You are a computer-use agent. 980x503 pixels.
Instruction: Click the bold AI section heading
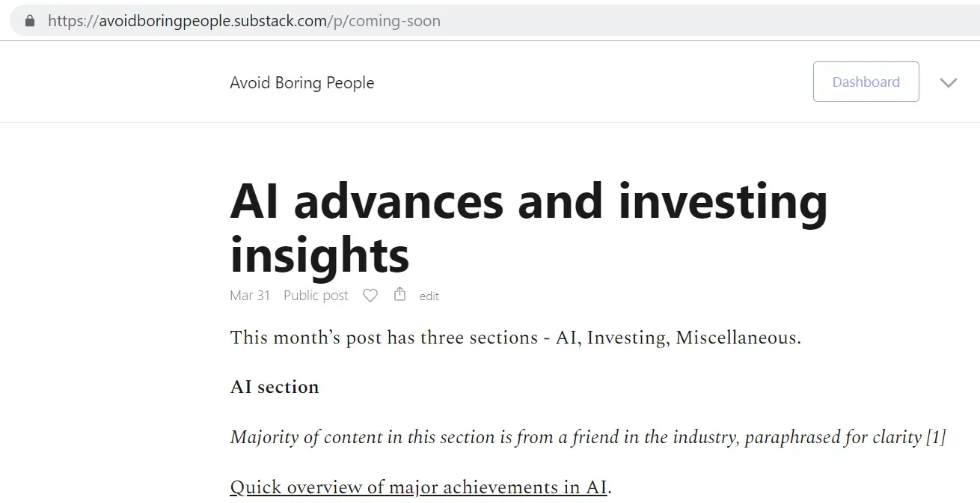(x=275, y=387)
